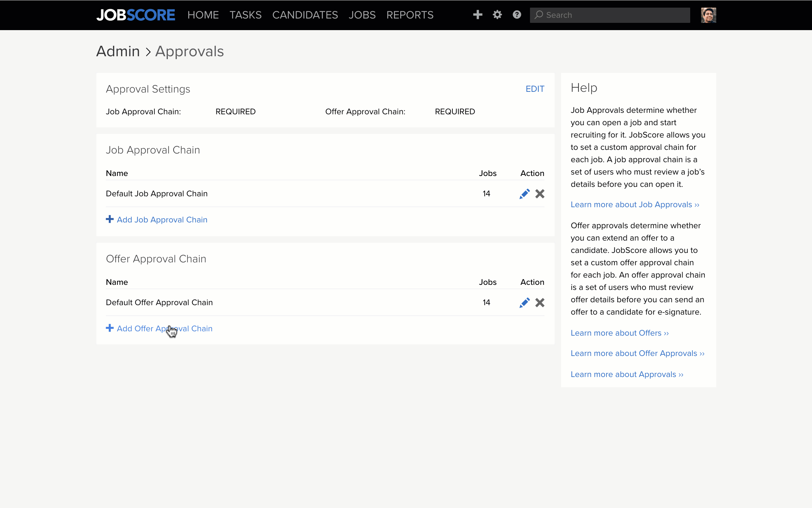Click the plus icon beside Add Job Approval Chain
812x508 pixels.
(x=109, y=219)
